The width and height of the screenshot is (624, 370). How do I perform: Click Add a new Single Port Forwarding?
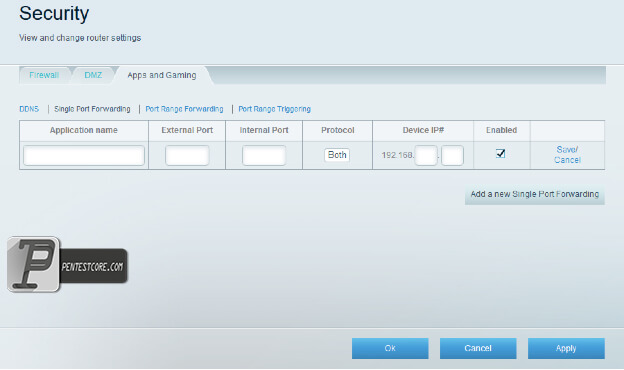coord(535,195)
